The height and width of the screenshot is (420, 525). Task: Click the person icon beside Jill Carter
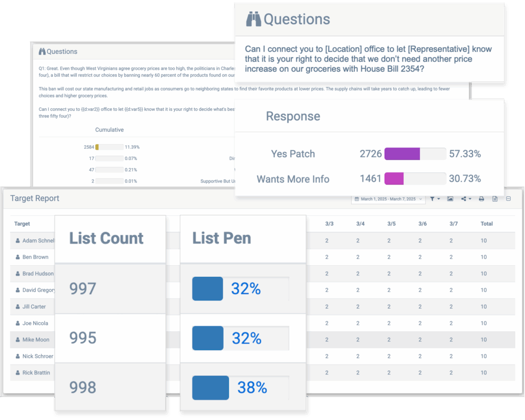17,307
